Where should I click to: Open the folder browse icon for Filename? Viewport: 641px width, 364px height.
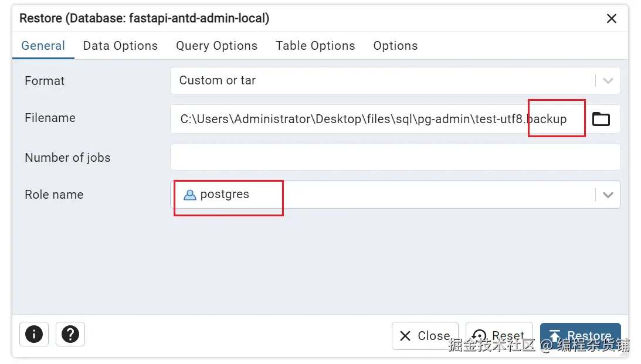[x=601, y=119]
